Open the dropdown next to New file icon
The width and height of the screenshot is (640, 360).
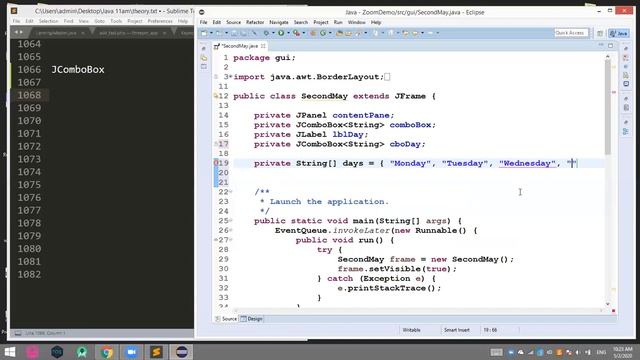211,33
